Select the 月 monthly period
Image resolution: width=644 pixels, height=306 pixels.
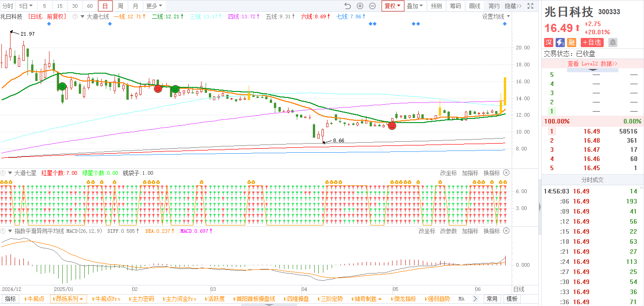coord(135,6)
